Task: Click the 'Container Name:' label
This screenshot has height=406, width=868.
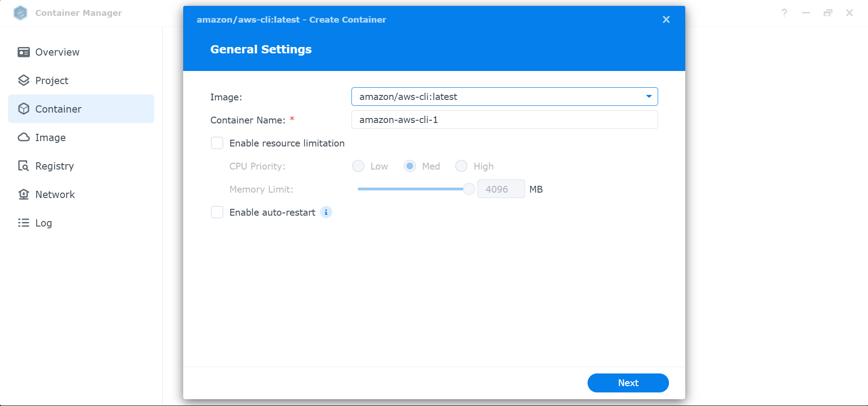Action: pos(248,120)
